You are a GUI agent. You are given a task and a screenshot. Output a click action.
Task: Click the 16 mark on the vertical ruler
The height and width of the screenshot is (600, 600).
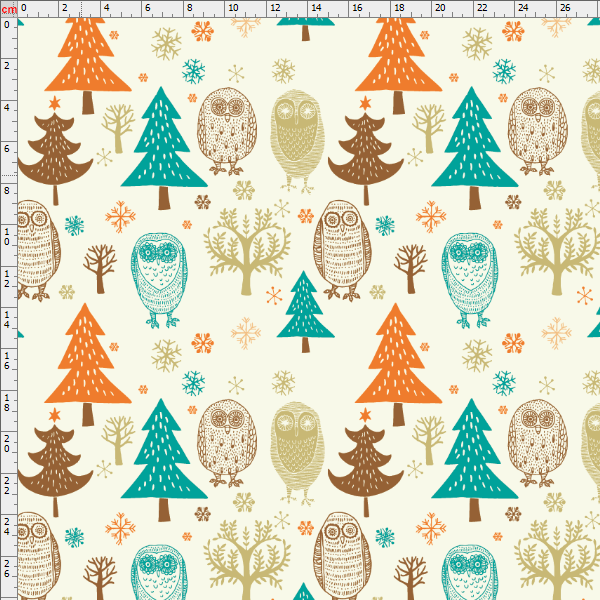pos(7,360)
